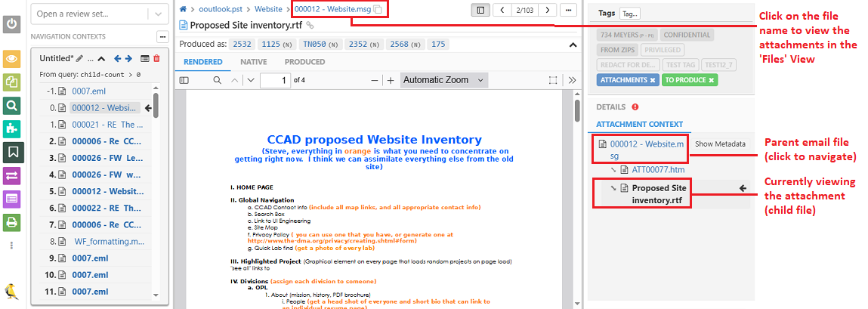Screen dimensions: 868x309
Task: Switch to the NATIVE tab
Action: coord(254,62)
